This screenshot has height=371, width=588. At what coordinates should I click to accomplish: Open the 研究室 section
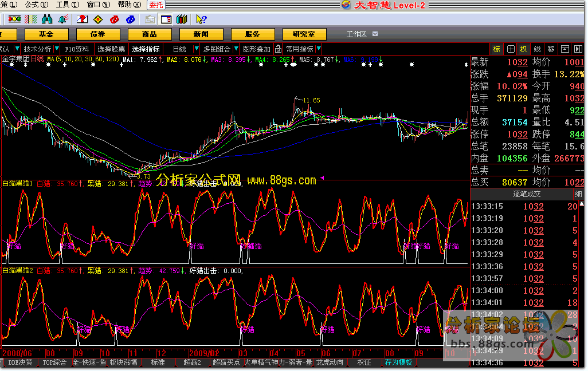click(x=304, y=34)
